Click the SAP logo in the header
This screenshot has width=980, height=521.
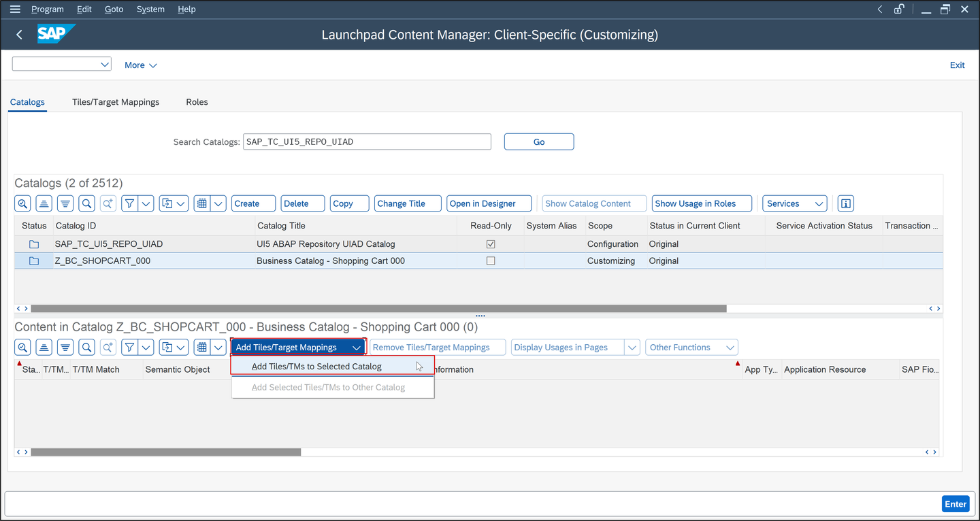(56, 34)
